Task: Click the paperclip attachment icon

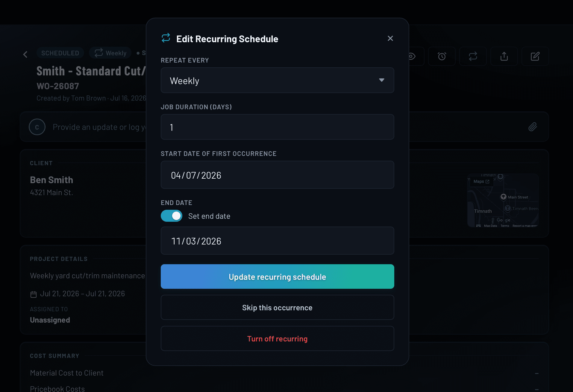Action: [533, 127]
